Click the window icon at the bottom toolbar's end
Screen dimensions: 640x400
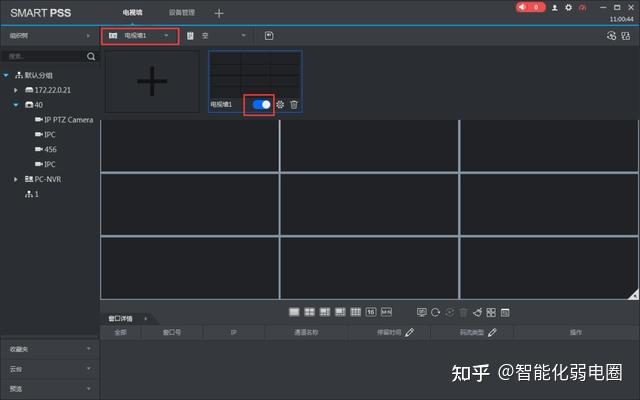pos(505,313)
